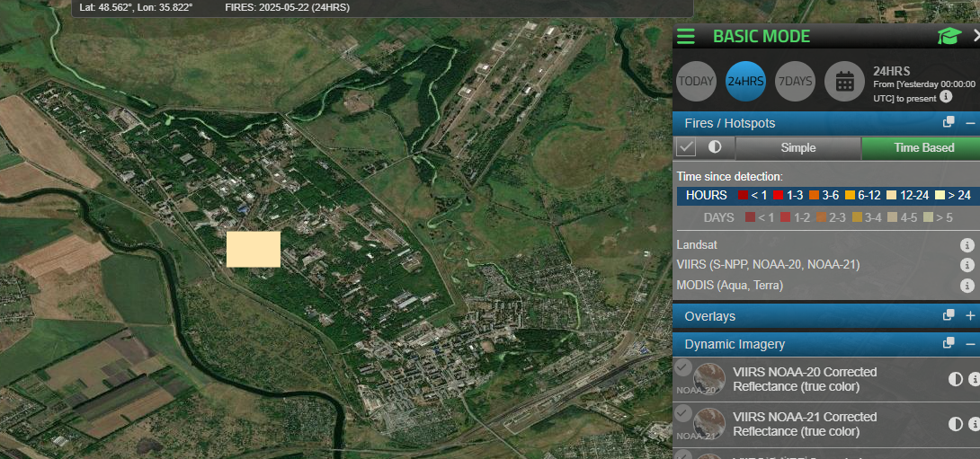Click the NOAA-20 layer thumbnail
This screenshot has width=980, height=459.
709,379
